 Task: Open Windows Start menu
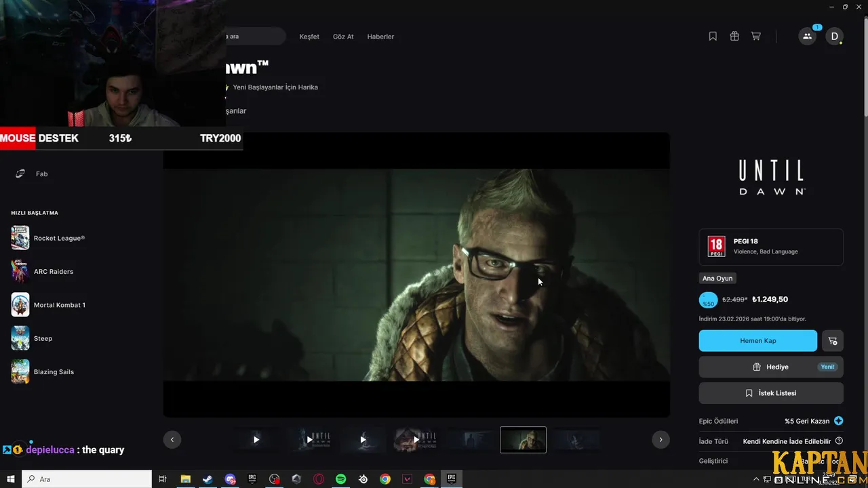point(11,479)
